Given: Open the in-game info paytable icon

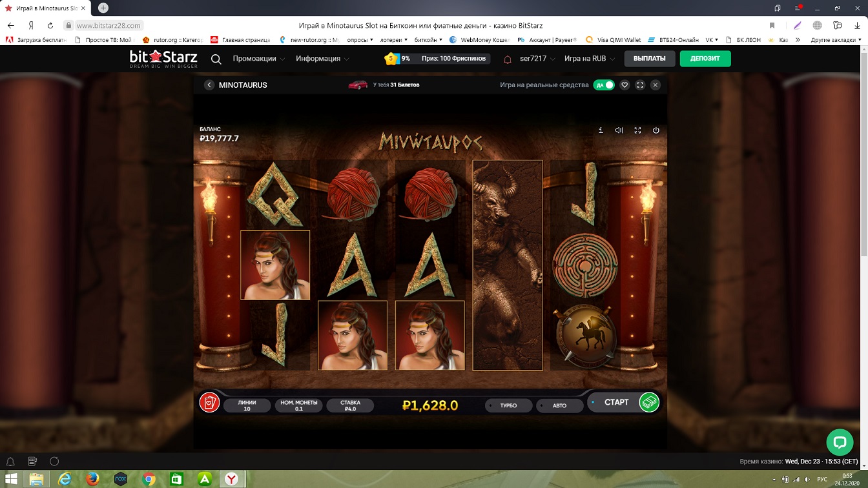Looking at the screenshot, I should pyautogui.click(x=601, y=130).
